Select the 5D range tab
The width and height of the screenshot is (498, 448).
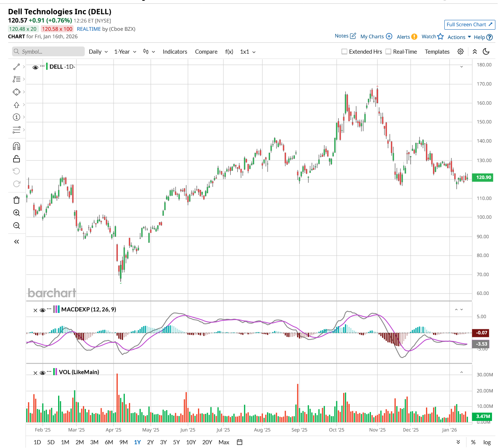[x=51, y=442]
